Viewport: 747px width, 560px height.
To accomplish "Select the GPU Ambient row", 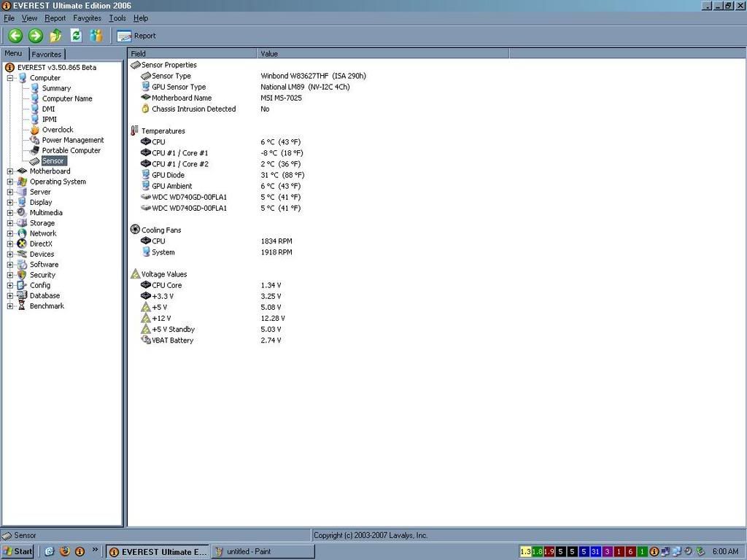I will (220, 186).
